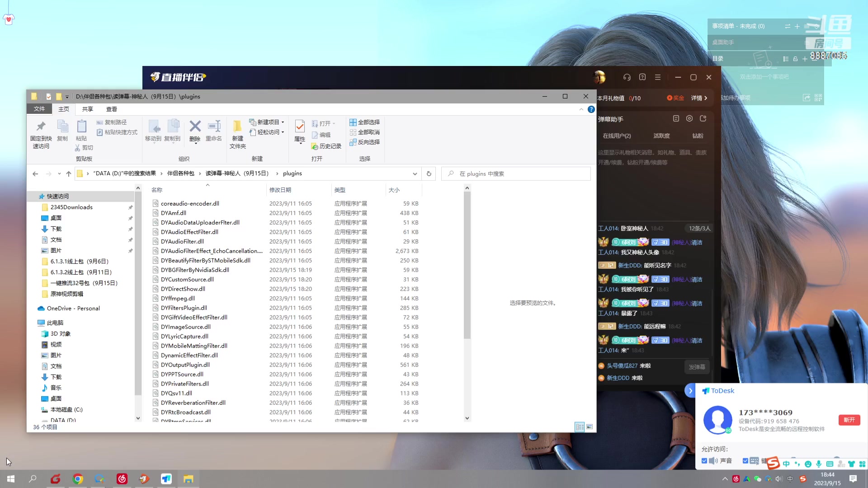Switch to the 活跃度 tab
Screen dimensions: 868x488
pos(661,136)
